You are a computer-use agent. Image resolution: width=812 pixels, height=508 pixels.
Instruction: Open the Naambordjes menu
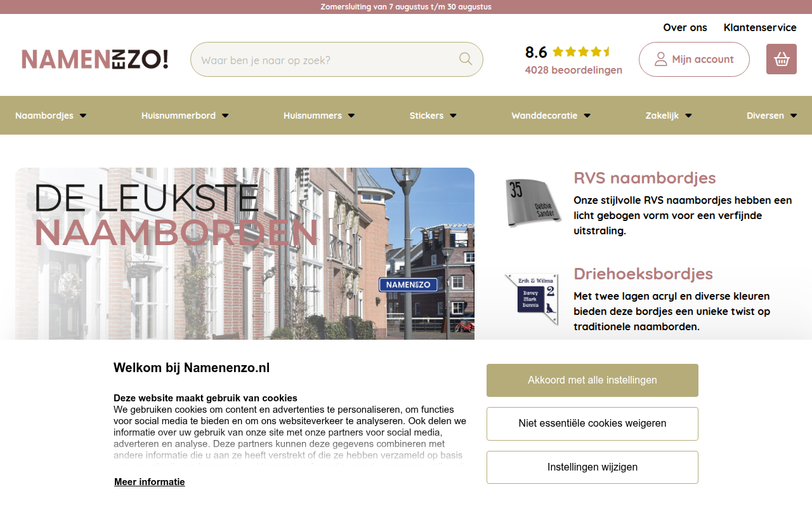point(44,116)
